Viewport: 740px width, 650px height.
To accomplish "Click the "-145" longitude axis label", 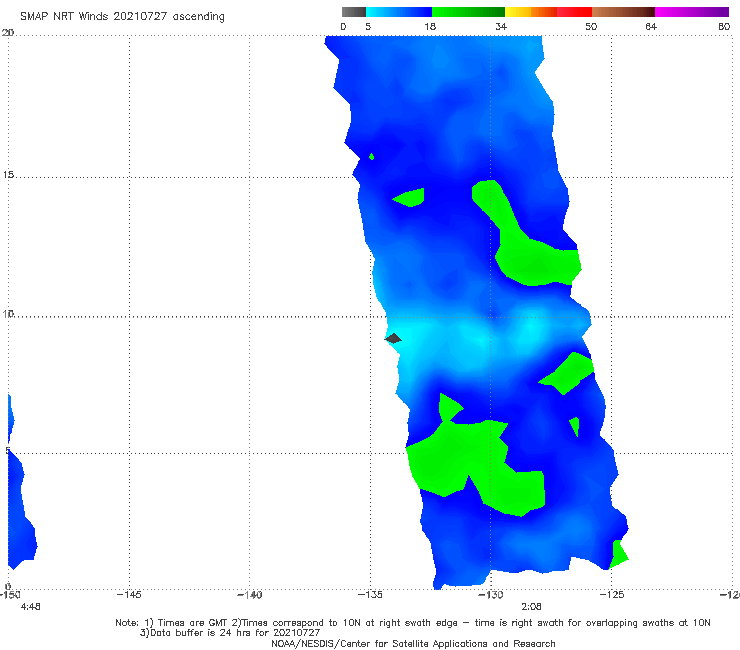I will [129, 594].
